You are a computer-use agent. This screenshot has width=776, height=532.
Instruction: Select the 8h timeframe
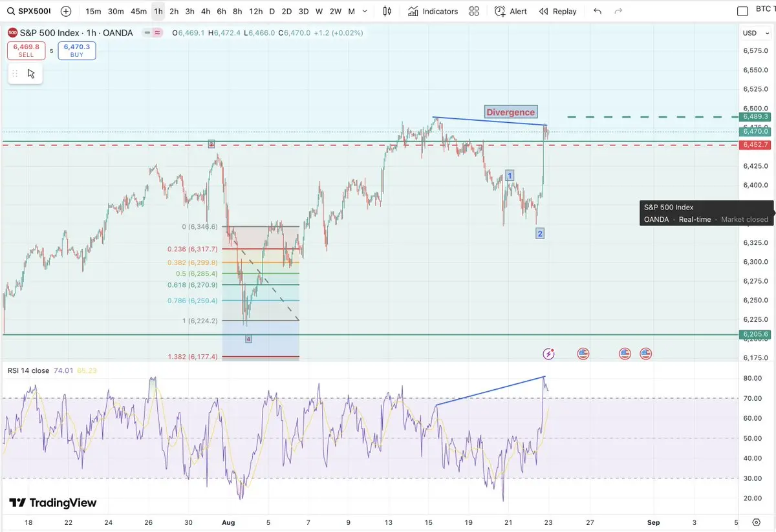pyautogui.click(x=237, y=11)
